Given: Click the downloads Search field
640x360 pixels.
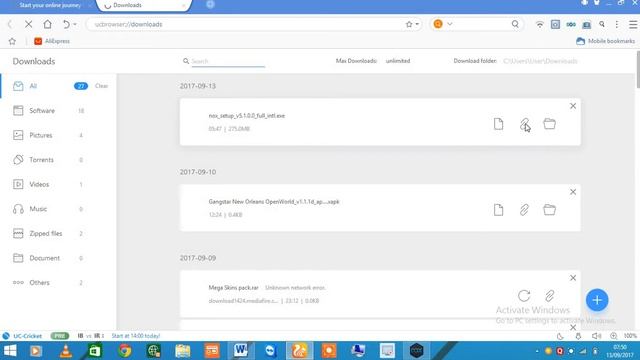Looking at the screenshot, I should (228, 61).
